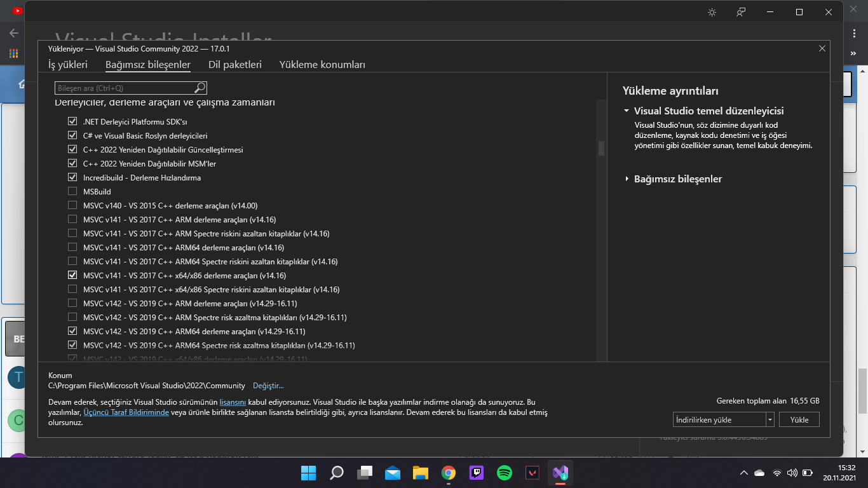Click the MSVC v141 ARM Spectre riskini azaltan kitaplıklar label
Viewport: 868px width, 488px height.
point(207,233)
